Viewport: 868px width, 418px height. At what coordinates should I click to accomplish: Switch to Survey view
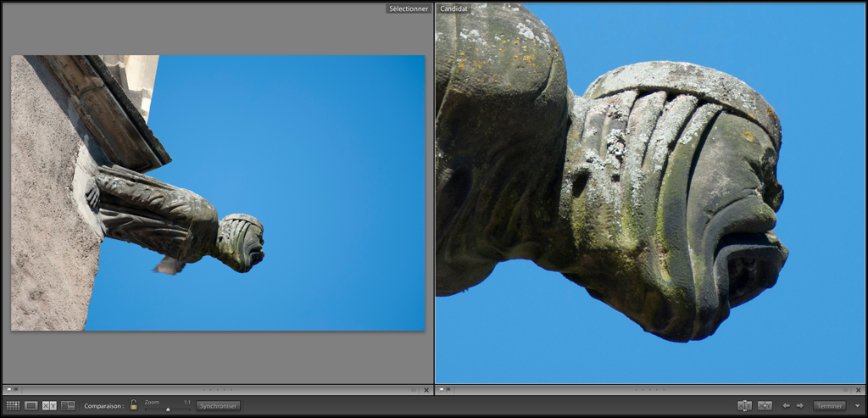tap(68, 406)
